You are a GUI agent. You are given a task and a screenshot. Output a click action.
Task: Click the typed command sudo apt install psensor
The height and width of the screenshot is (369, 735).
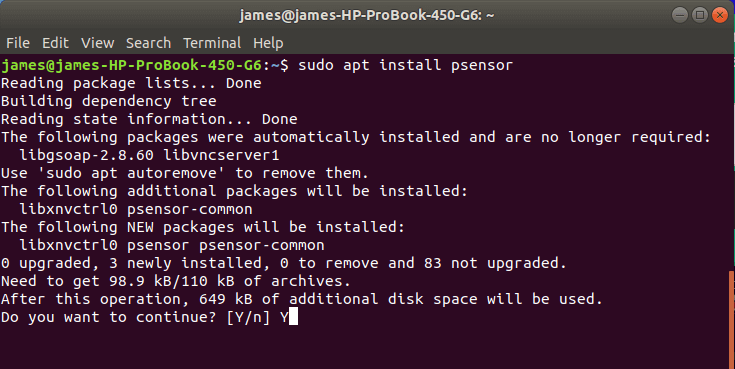[x=405, y=65]
